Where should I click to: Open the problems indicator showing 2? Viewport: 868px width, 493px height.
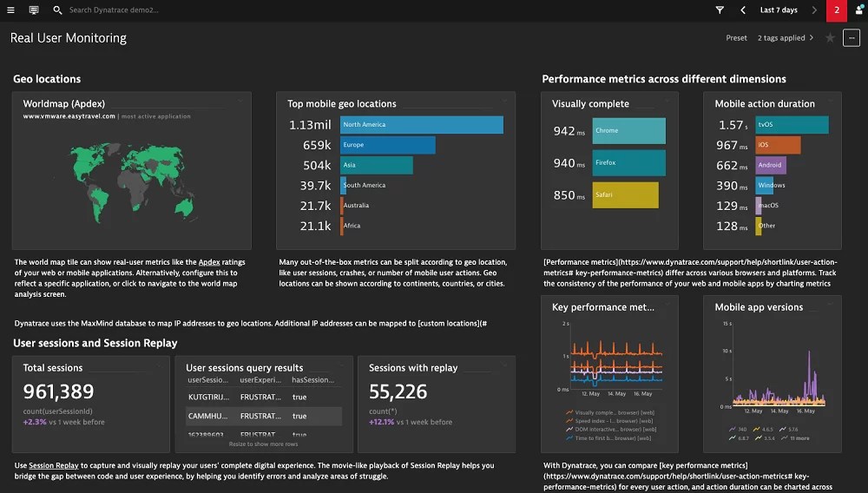pos(837,10)
